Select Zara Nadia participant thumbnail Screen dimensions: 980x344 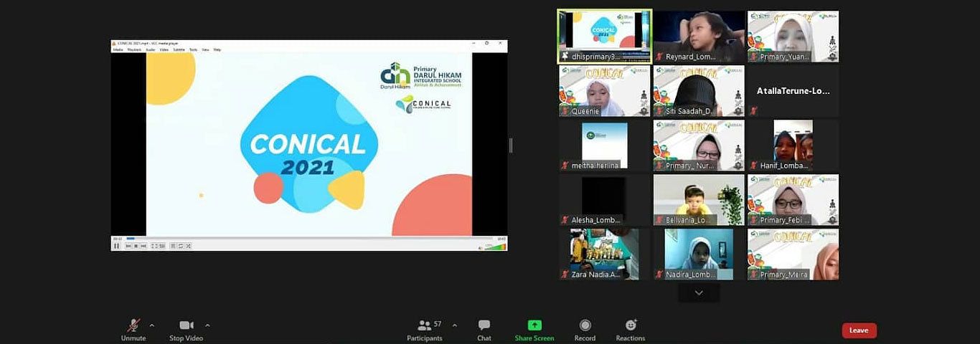[605, 254]
